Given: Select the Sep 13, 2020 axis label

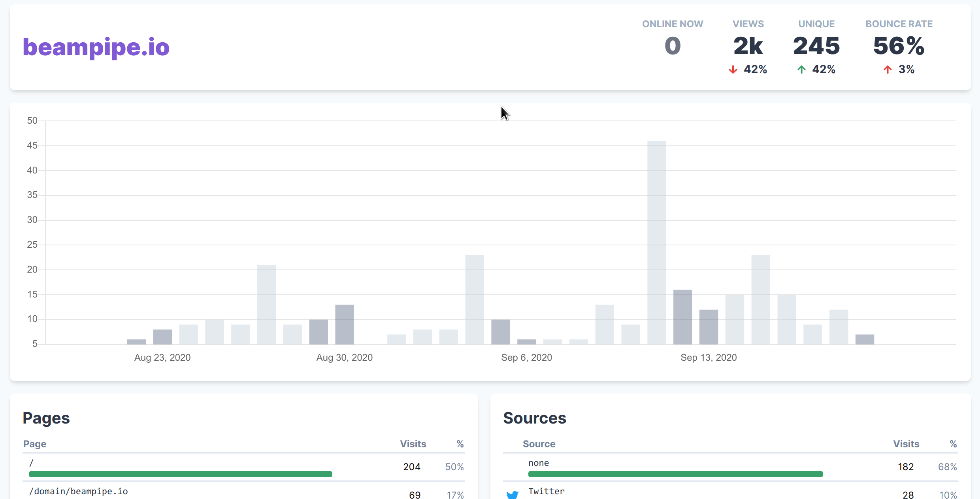Looking at the screenshot, I should point(708,358).
